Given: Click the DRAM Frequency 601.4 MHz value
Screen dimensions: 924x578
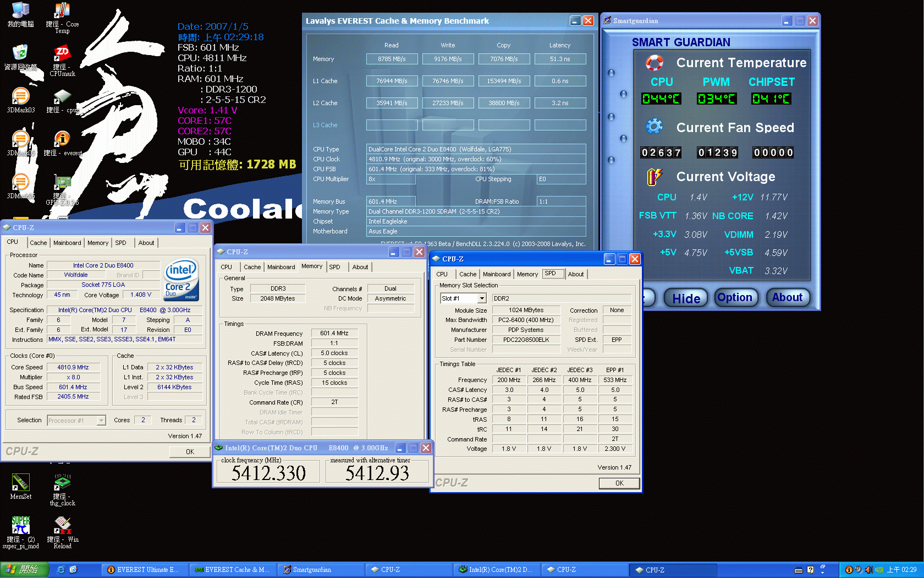Looking at the screenshot, I should click(x=334, y=333).
